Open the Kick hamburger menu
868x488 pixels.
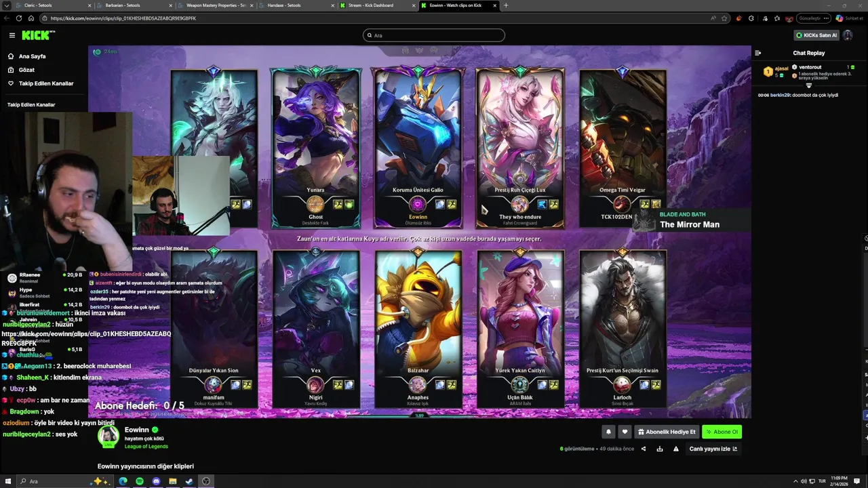(x=12, y=35)
